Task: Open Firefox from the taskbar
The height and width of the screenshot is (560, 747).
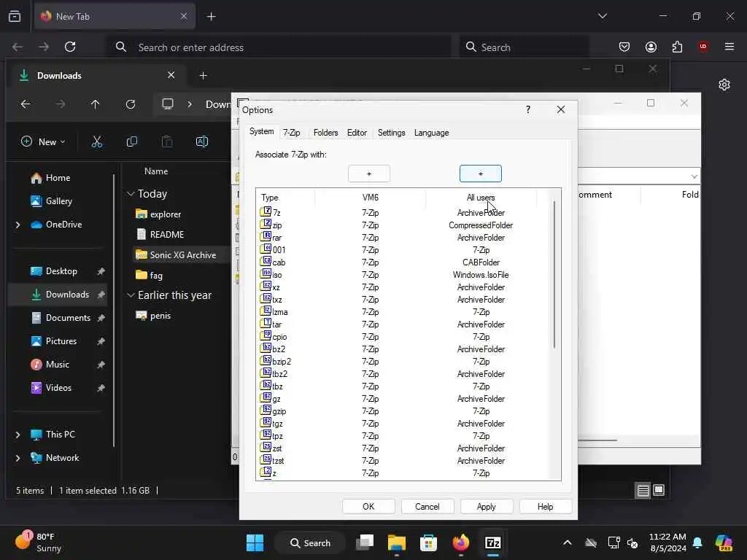Action: click(461, 542)
